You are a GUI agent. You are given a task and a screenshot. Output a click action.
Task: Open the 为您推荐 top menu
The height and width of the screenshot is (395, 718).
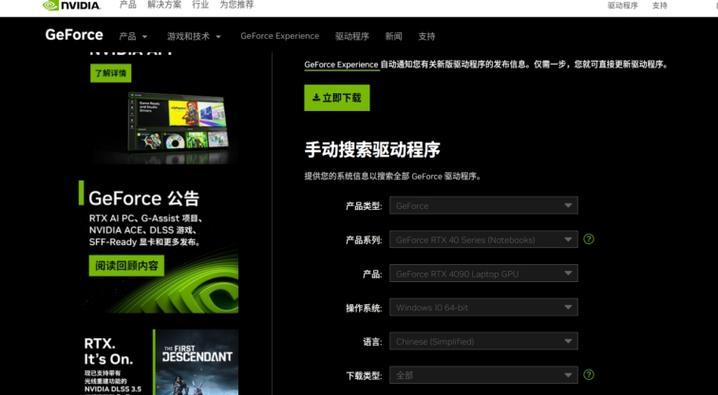point(236,5)
